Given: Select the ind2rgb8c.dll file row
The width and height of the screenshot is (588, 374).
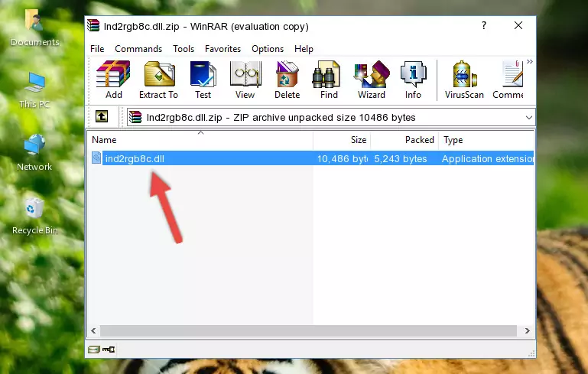Looking at the screenshot, I should tap(312, 158).
